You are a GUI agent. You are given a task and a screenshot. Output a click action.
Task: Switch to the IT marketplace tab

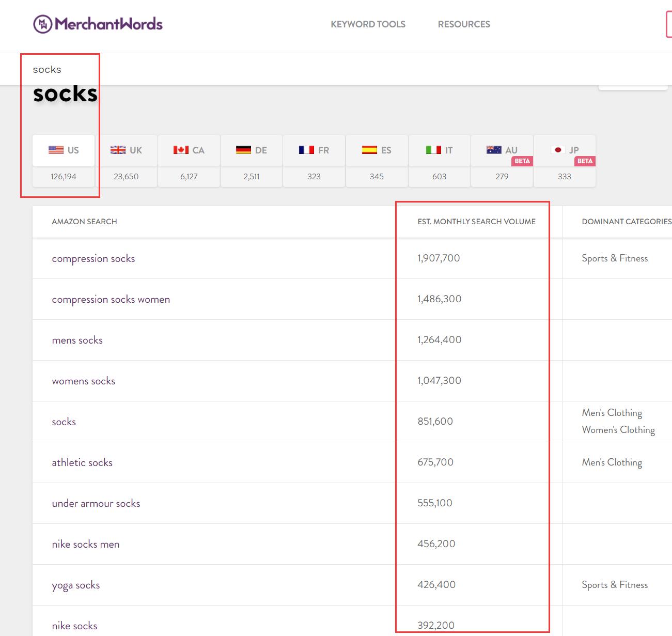439,150
